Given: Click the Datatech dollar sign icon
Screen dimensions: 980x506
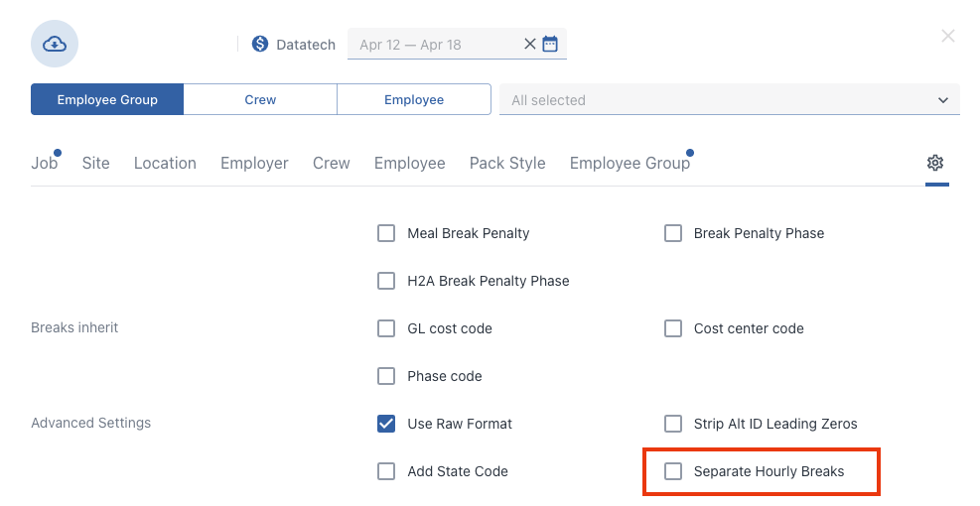Looking at the screenshot, I should (x=260, y=44).
